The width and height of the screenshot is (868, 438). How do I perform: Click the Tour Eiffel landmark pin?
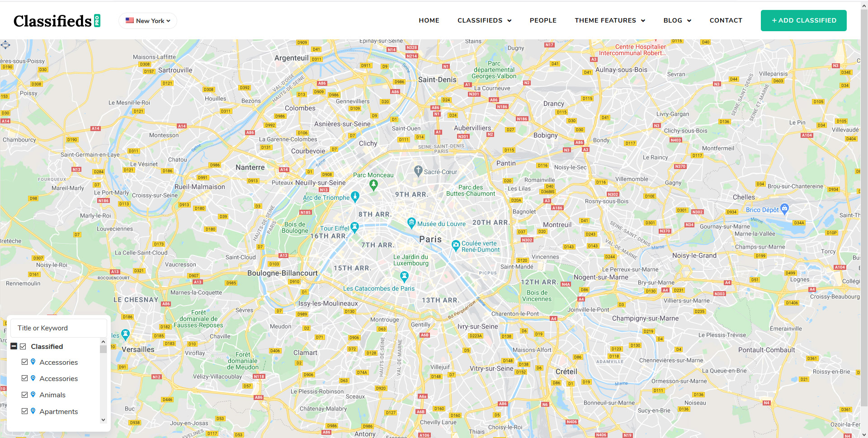pyautogui.click(x=354, y=227)
